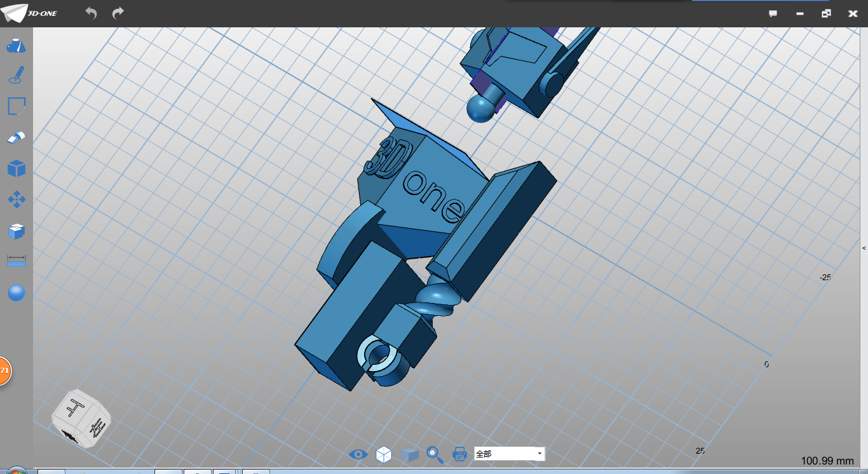Open the sketch drawing pencil tool
The height and width of the screenshot is (474, 868).
[x=16, y=76]
